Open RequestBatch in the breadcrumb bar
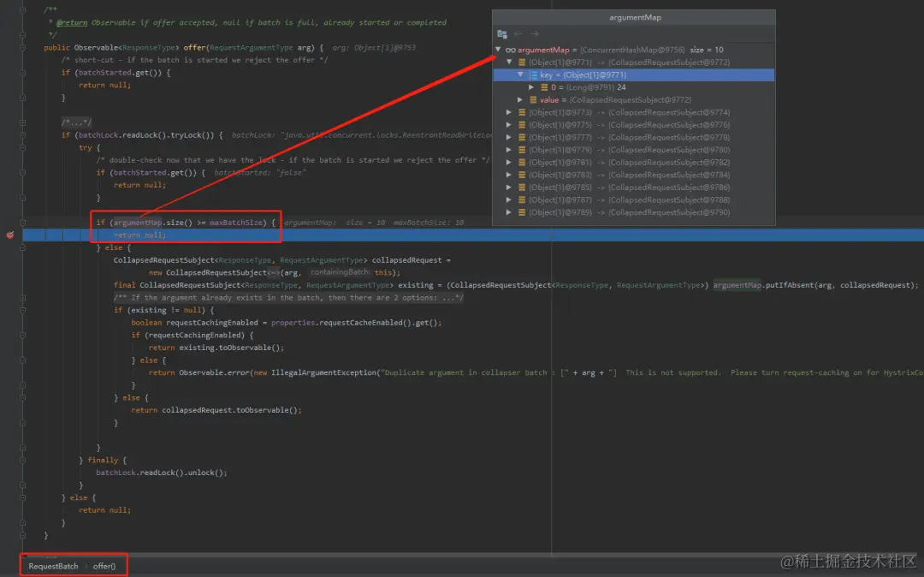 [53, 567]
